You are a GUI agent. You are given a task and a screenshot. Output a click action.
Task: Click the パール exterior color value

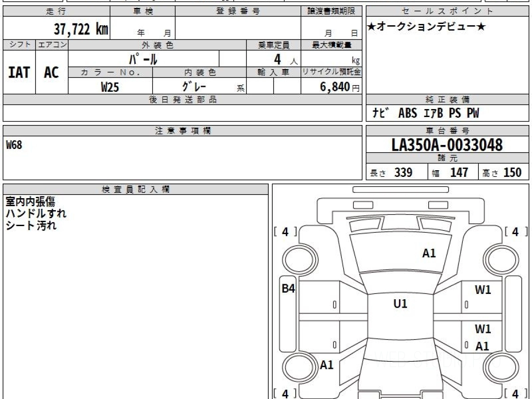coord(143,59)
